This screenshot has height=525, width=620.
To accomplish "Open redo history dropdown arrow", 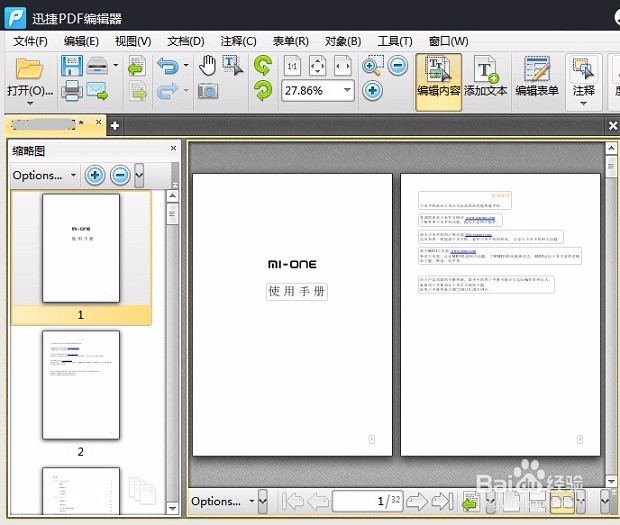I will coord(186,91).
